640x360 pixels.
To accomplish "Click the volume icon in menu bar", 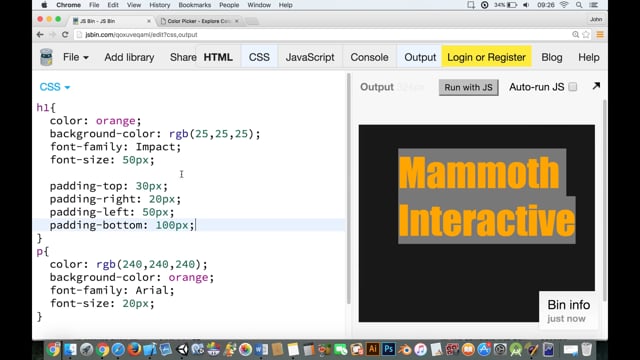I will [527, 5].
